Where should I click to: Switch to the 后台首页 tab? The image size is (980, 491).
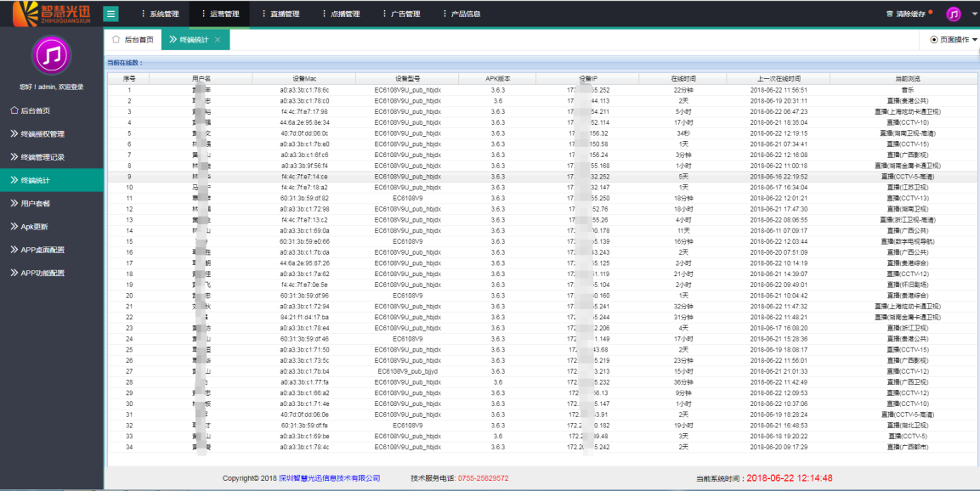click(133, 39)
